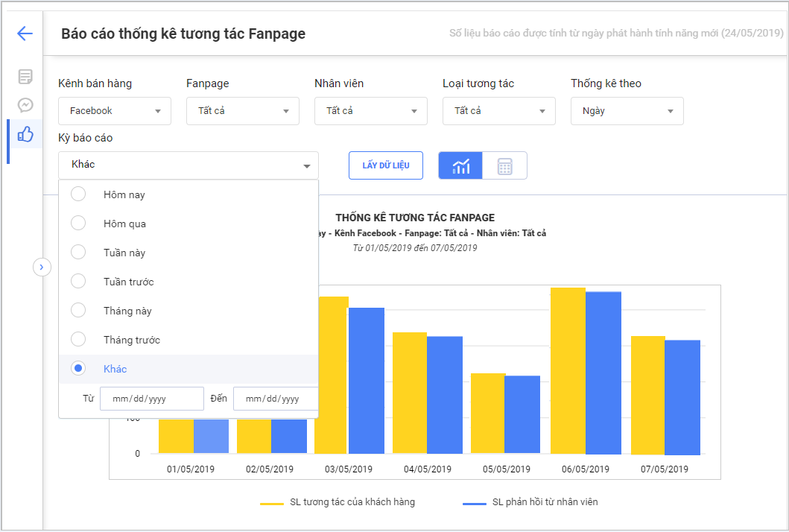The height and width of the screenshot is (532, 789).
Task: Open the Kênh bán hàng Facebook dropdown
Action: 115,111
